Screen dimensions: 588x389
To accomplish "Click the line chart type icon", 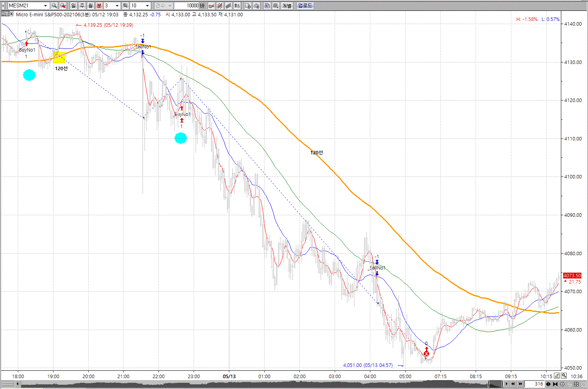I will click(x=211, y=5).
